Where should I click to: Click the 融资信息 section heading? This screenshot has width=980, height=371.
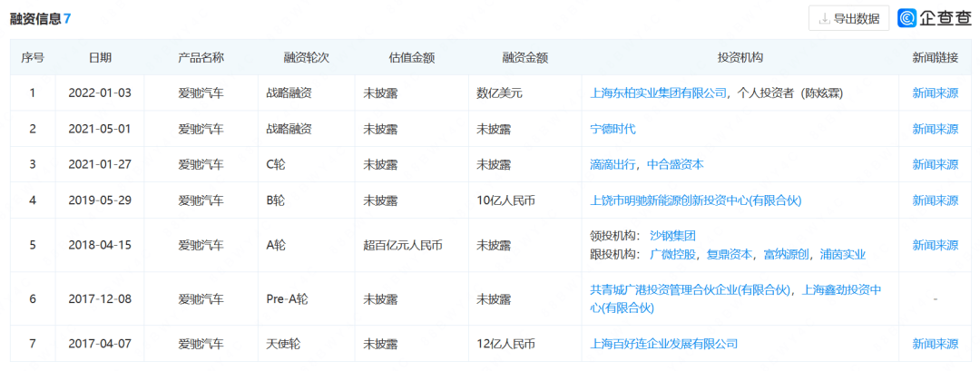[35, 19]
